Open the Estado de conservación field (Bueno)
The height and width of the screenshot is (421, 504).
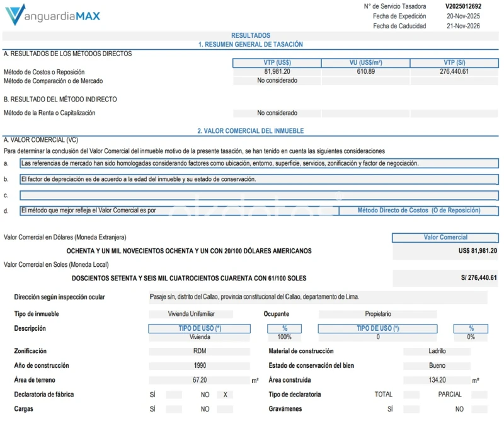click(437, 366)
